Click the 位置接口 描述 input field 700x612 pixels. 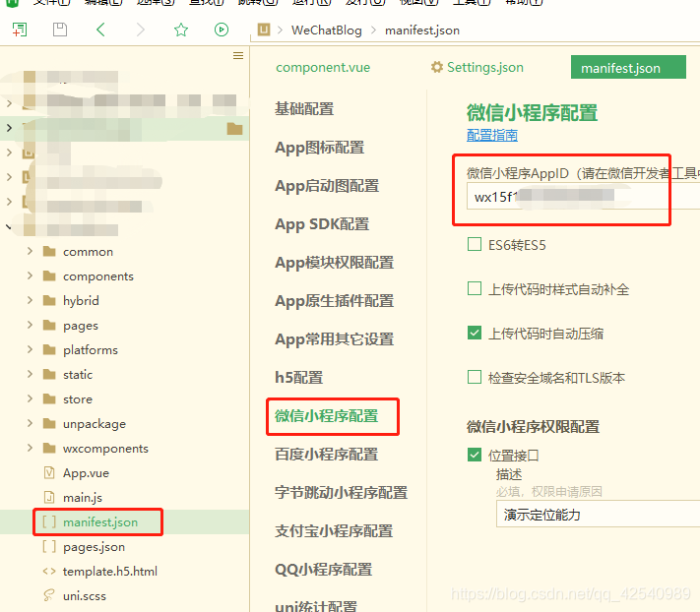(599, 514)
